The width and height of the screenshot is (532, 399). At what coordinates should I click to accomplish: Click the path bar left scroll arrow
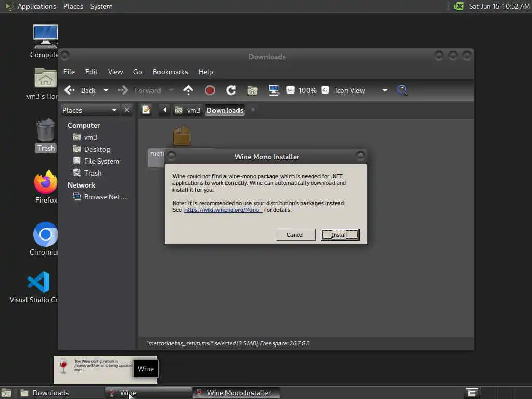(165, 110)
